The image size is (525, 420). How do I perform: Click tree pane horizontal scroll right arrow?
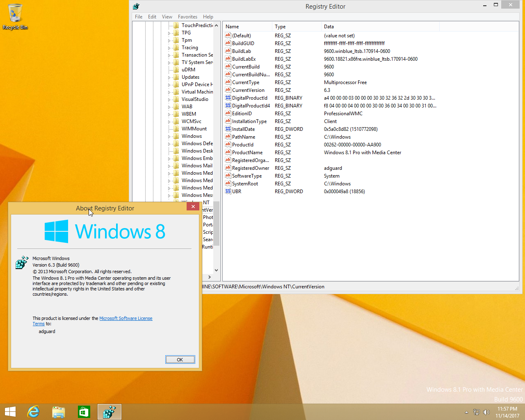tap(210, 277)
